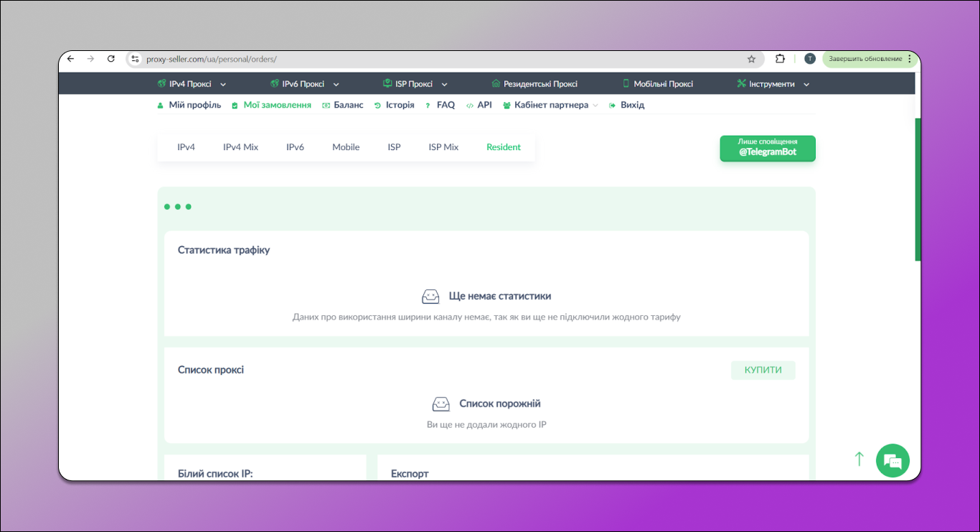Click the Кабінет партнера users icon
This screenshot has height=532, width=980.
tap(507, 106)
